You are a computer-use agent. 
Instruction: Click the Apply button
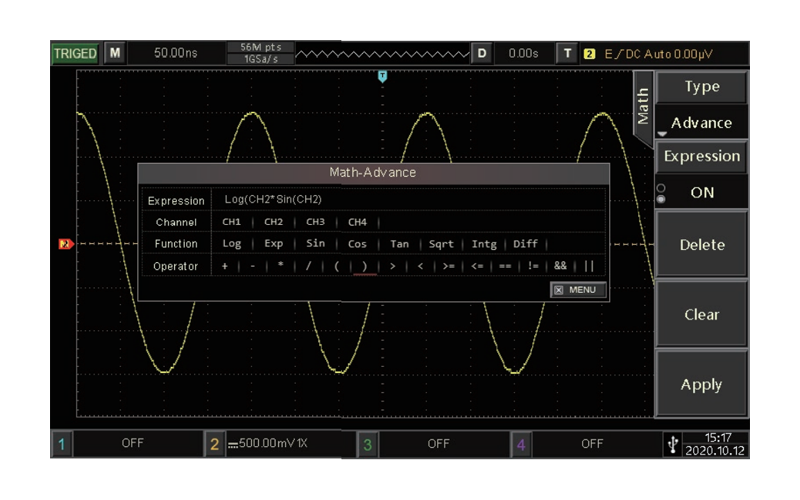(x=702, y=384)
